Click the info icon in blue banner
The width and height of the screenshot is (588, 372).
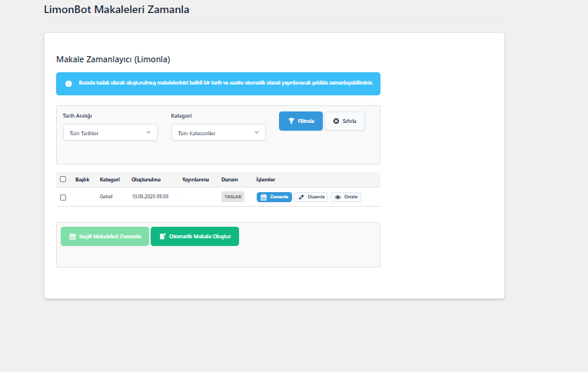click(68, 84)
